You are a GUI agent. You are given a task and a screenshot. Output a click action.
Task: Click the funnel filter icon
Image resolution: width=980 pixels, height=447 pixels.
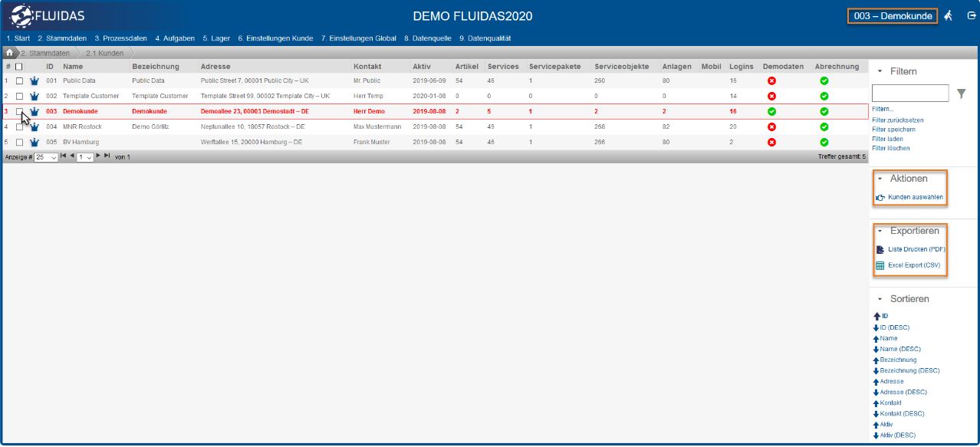tap(962, 94)
